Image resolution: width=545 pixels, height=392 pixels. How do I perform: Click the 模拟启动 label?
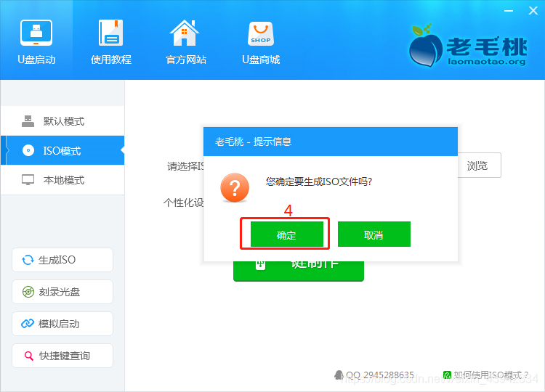coord(59,324)
